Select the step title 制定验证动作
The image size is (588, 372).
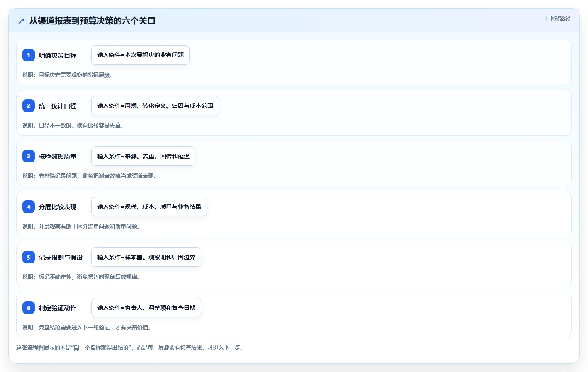point(58,308)
